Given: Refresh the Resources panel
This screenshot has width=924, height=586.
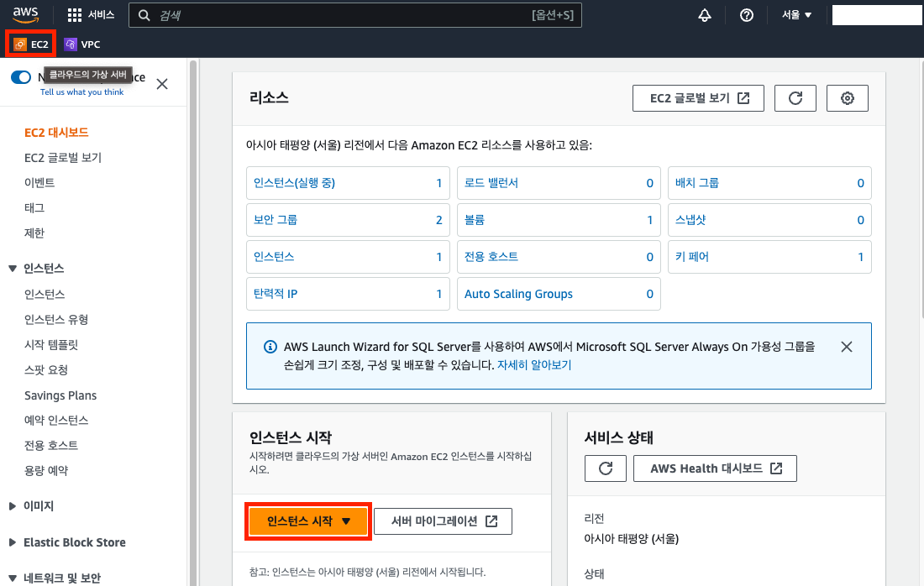Looking at the screenshot, I should point(795,98).
